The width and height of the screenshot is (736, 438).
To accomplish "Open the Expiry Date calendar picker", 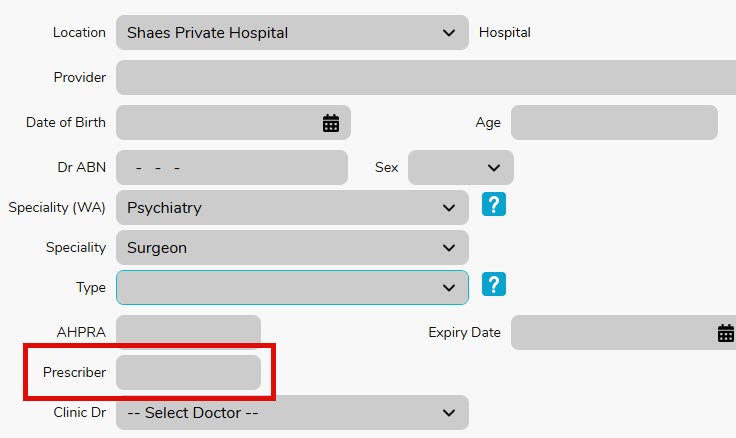I will 726,333.
